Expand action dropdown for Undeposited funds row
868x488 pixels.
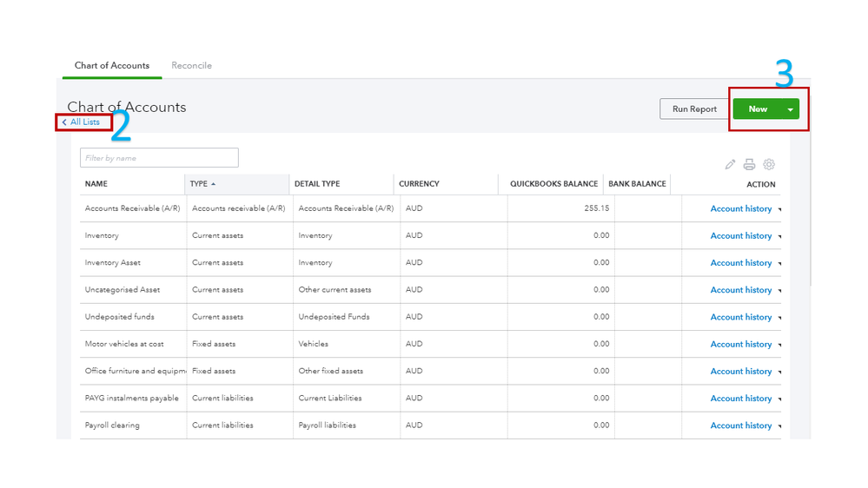[x=779, y=318]
